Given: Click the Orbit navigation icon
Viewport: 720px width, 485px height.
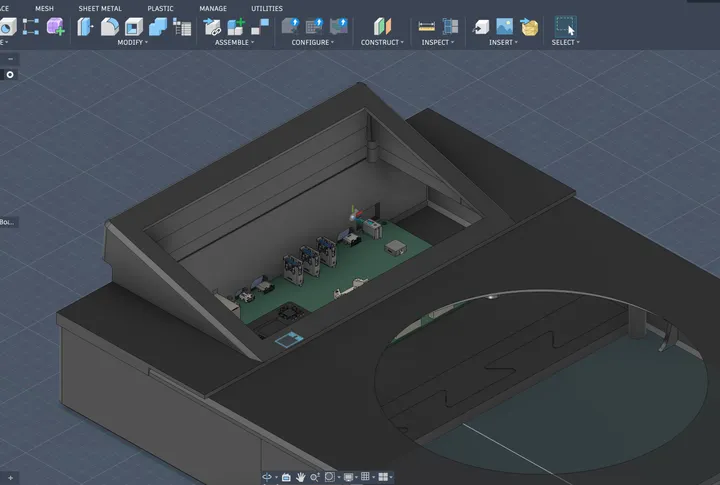Looking at the screenshot, I should click(x=267, y=477).
